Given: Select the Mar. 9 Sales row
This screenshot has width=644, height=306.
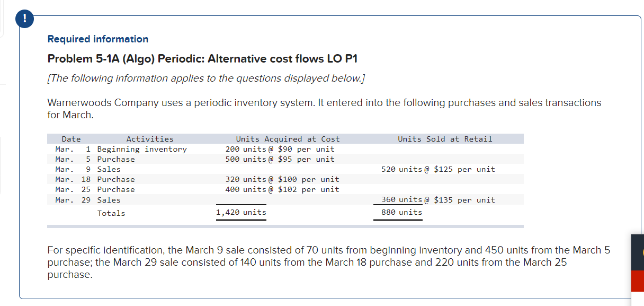Looking at the screenshot, I should [x=212, y=169].
